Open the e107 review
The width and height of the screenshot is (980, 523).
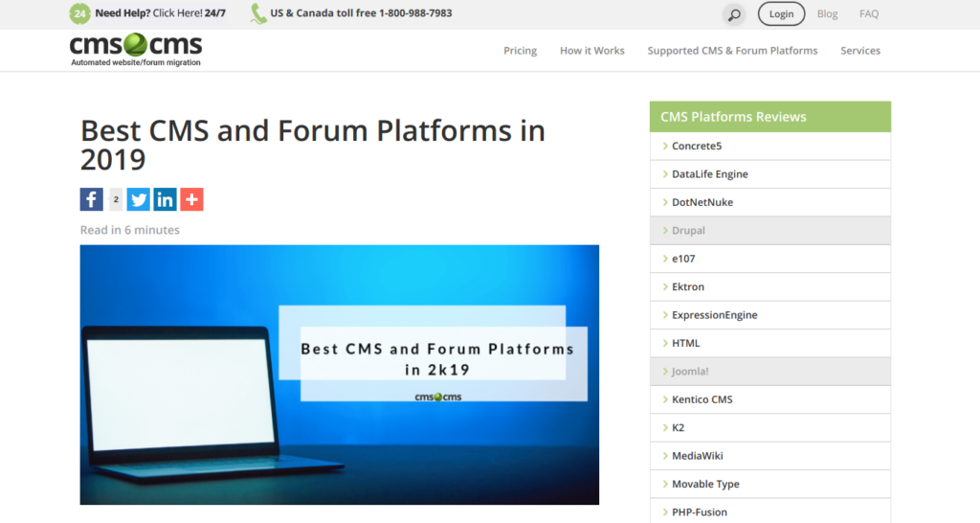pos(770,259)
